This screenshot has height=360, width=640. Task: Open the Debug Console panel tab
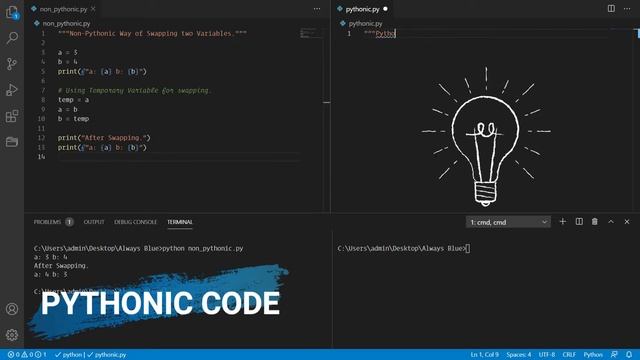pos(136,222)
